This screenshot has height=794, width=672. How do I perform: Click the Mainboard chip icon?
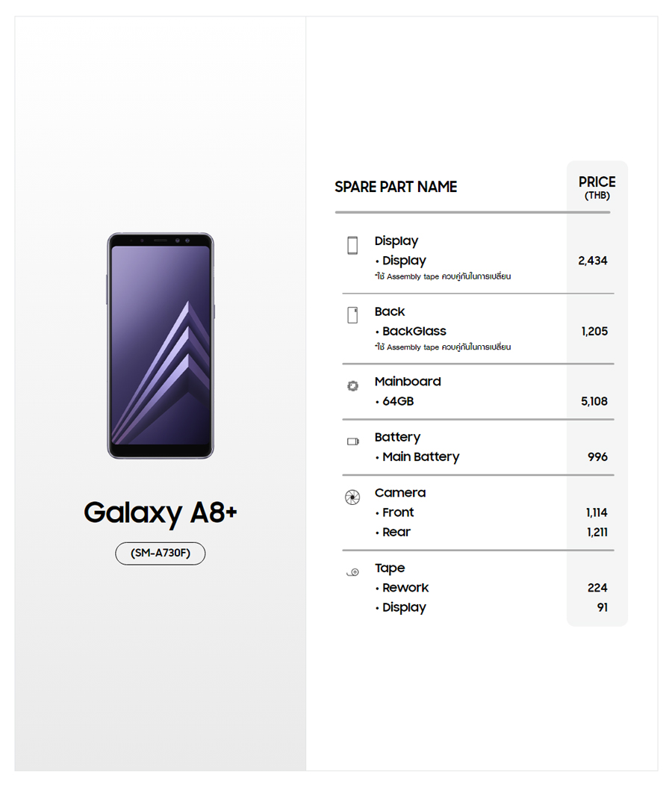[352, 386]
